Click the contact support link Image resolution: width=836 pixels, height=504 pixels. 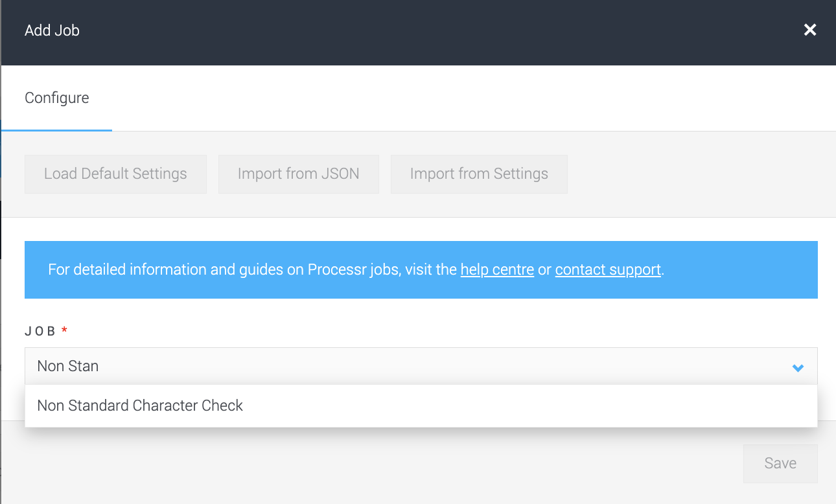(x=607, y=269)
